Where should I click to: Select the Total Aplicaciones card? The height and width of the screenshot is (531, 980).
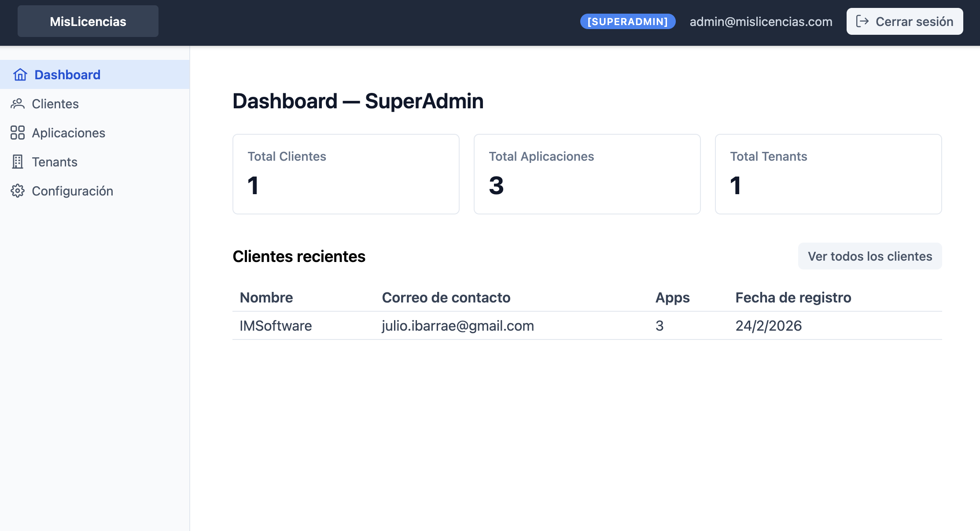(x=587, y=174)
